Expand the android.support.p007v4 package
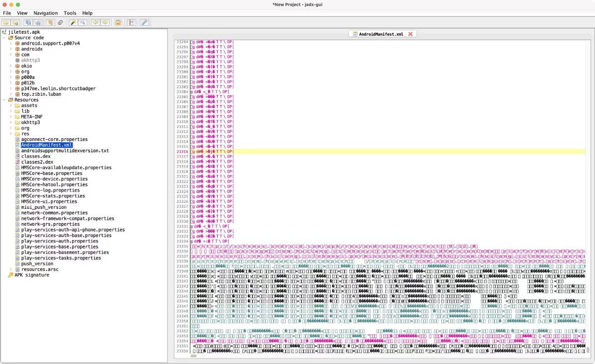 [11, 43]
